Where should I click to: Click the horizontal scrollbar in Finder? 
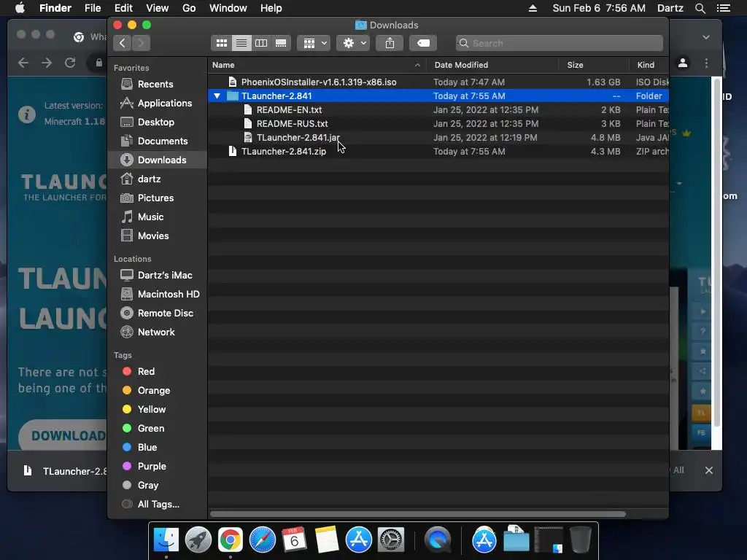[x=418, y=514]
